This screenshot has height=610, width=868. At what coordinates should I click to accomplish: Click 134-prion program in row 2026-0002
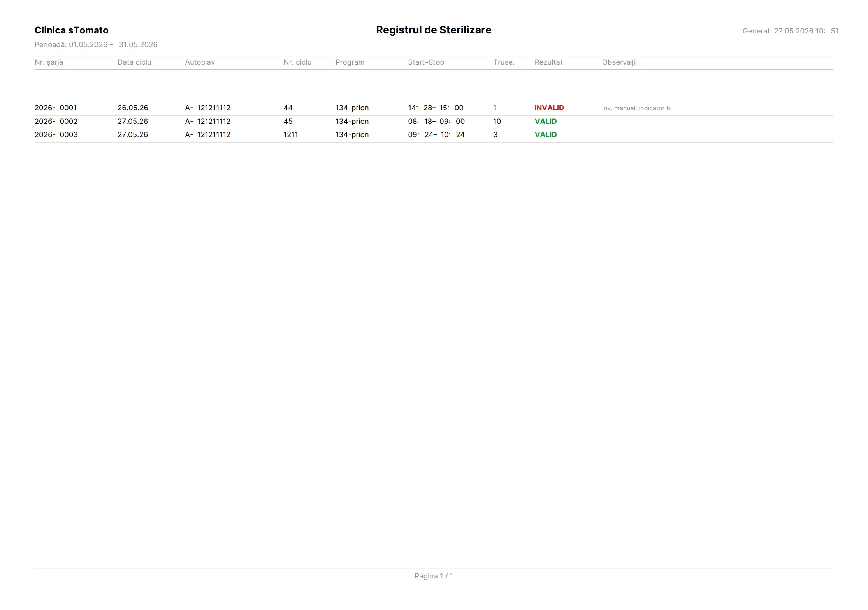point(352,122)
